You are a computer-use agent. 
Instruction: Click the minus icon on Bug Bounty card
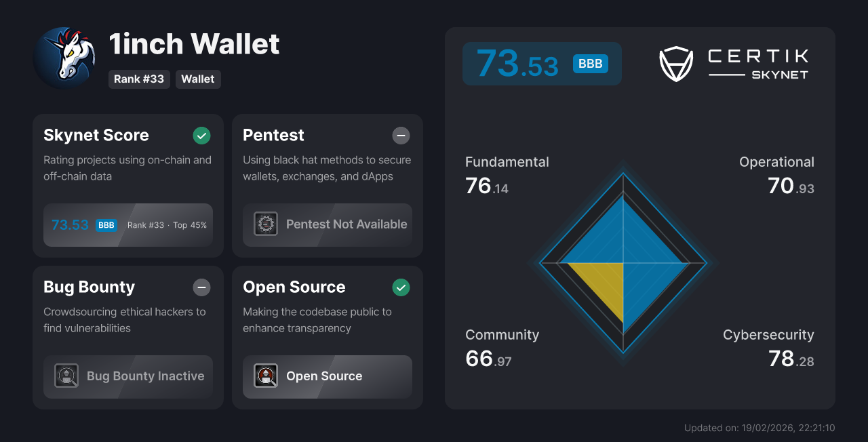pos(201,287)
